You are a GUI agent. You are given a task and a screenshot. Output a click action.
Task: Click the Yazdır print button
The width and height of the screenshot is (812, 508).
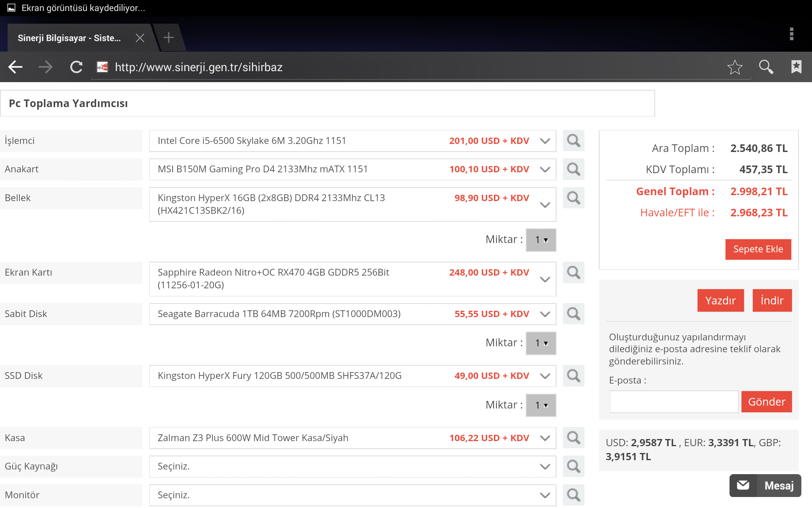(x=720, y=301)
